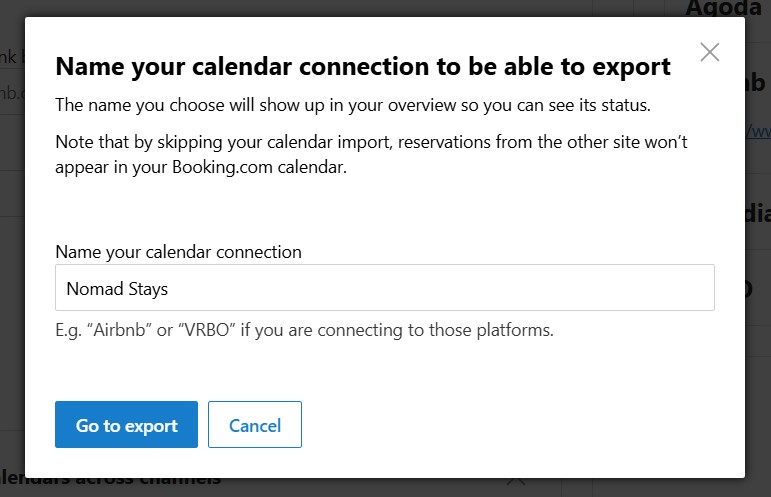Click the Agoda heading behind the dialog
This screenshot has height=497, width=771.
[723, 8]
